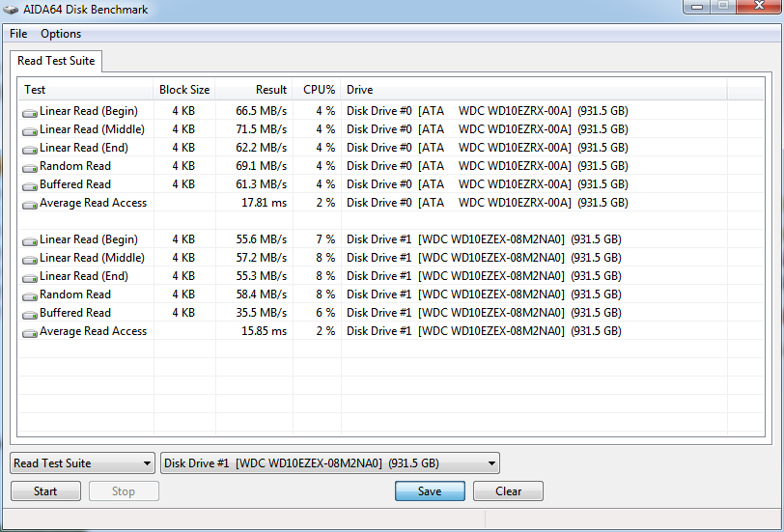
Task: Select the 69.1 MB/s result cell
Action: (261, 166)
